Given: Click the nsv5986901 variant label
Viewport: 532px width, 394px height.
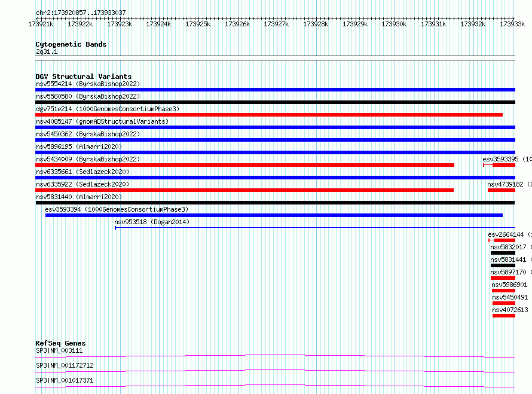Looking at the screenshot, I should tap(510, 285).
